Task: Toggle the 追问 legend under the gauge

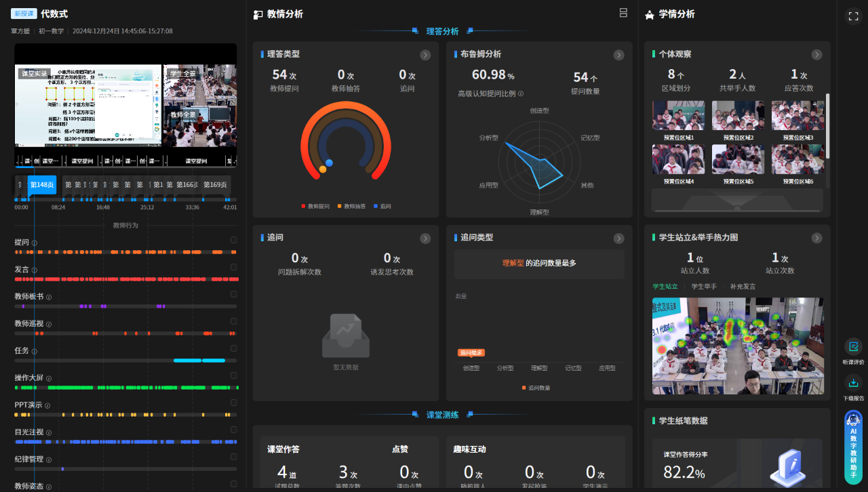Action: click(382, 206)
